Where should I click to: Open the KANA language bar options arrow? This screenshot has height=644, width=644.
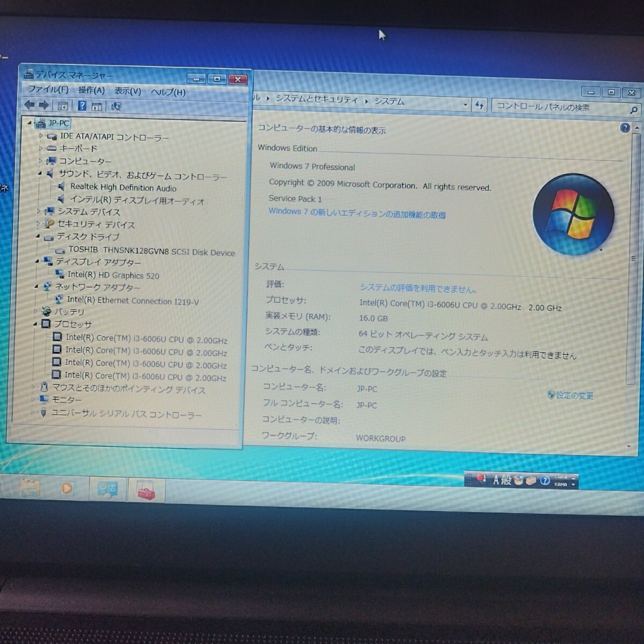click(x=573, y=484)
